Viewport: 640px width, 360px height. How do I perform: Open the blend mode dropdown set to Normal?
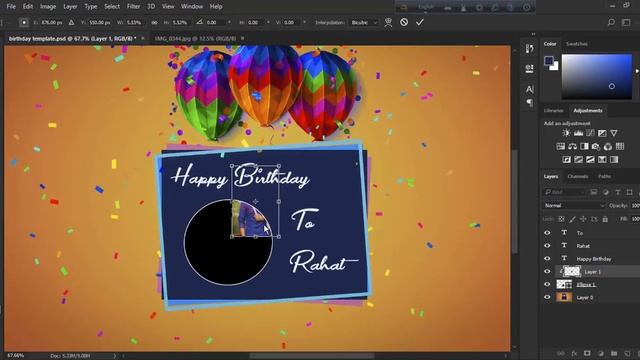[574, 205]
